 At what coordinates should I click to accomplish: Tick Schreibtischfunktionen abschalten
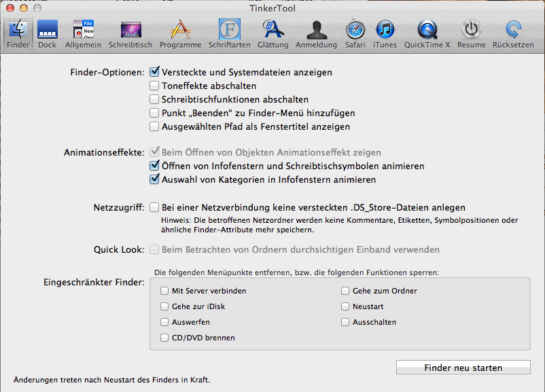click(x=155, y=99)
